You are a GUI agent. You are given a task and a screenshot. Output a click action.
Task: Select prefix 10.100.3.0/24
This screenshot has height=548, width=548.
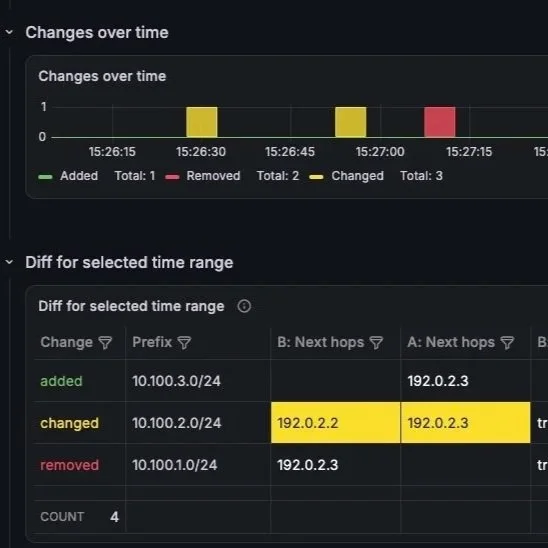176,381
